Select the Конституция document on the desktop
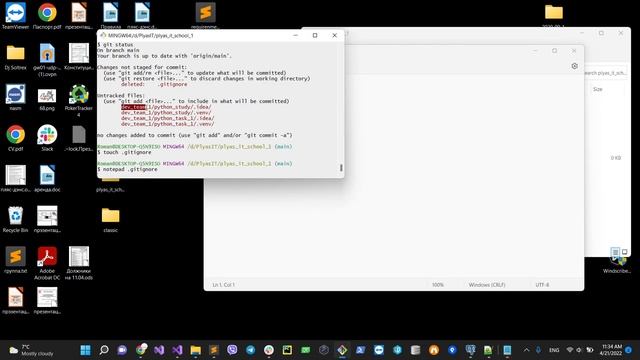640x360 pixels. pos(79,56)
